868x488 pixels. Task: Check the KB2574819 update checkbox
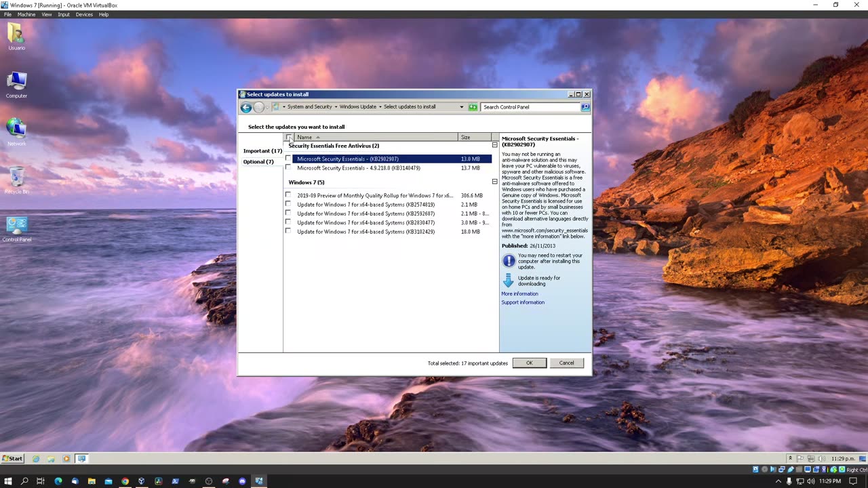[288, 204]
